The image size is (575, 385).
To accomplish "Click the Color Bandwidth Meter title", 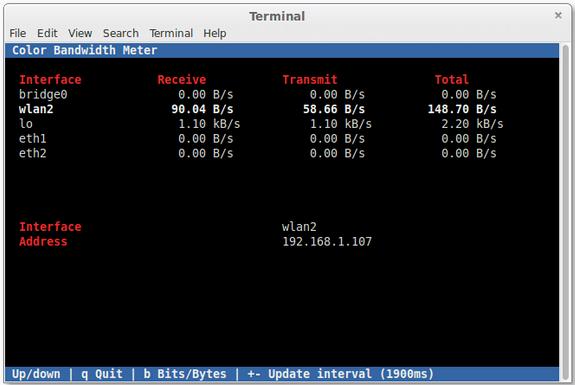I will point(85,50).
